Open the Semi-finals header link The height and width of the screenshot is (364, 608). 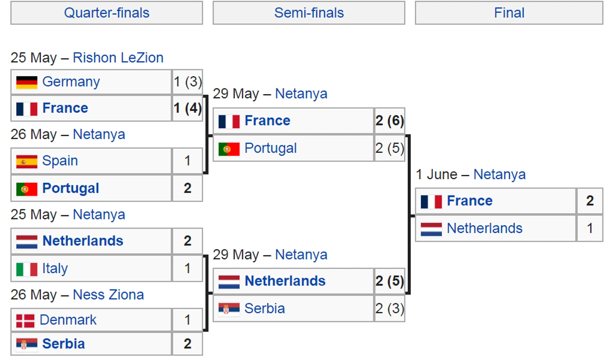click(309, 13)
